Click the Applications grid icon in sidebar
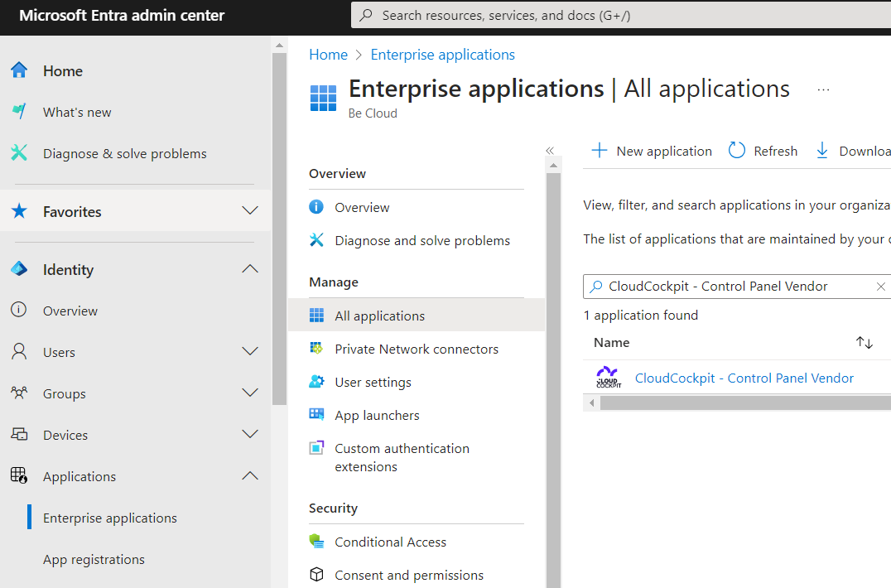The width and height of the screenshot is (891, 588). [x=19, y=475]
